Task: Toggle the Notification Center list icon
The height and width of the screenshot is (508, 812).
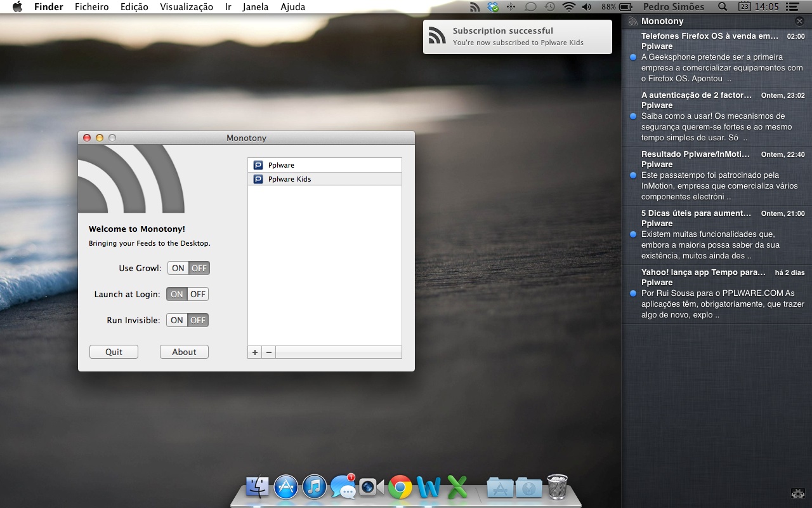Action: 792,7
